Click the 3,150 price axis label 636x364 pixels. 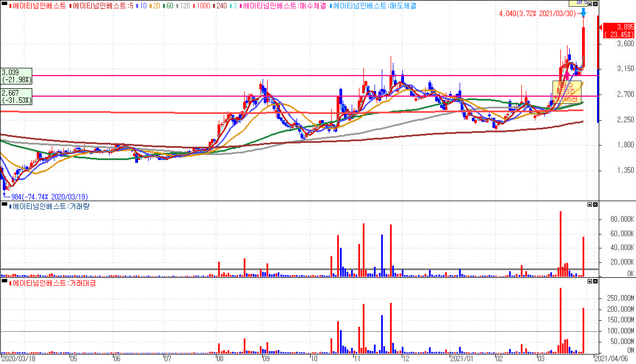coord(625,69)
